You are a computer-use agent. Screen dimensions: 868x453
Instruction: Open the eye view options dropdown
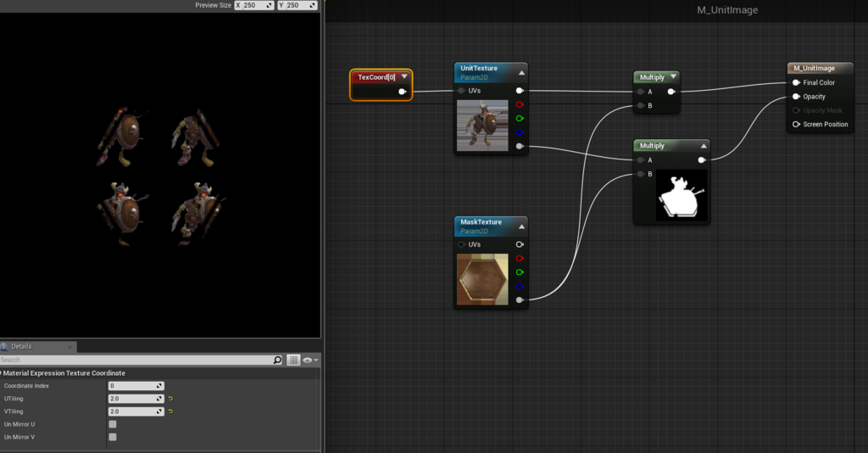(310, 360)
